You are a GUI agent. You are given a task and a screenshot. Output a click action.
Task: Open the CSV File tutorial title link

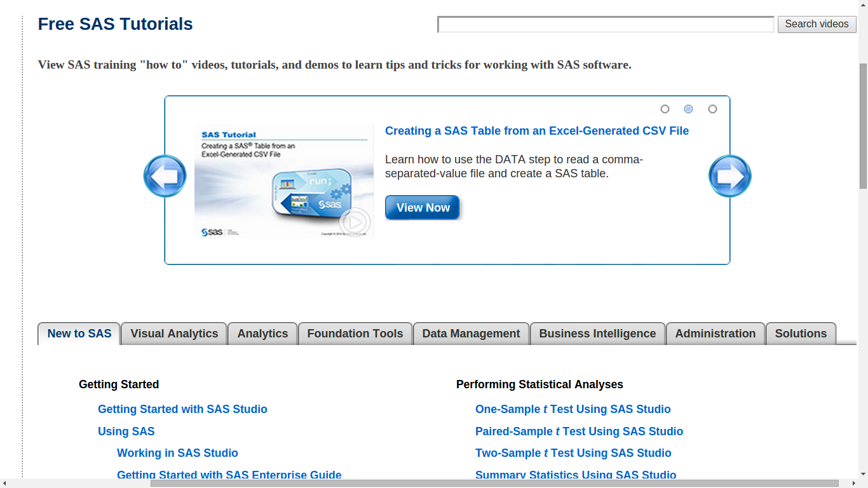(537, 131)
